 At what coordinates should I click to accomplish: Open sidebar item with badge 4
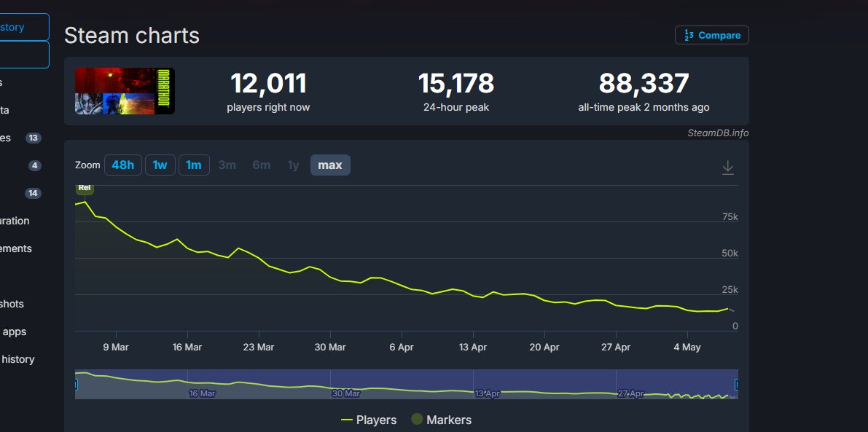[20, 165]
